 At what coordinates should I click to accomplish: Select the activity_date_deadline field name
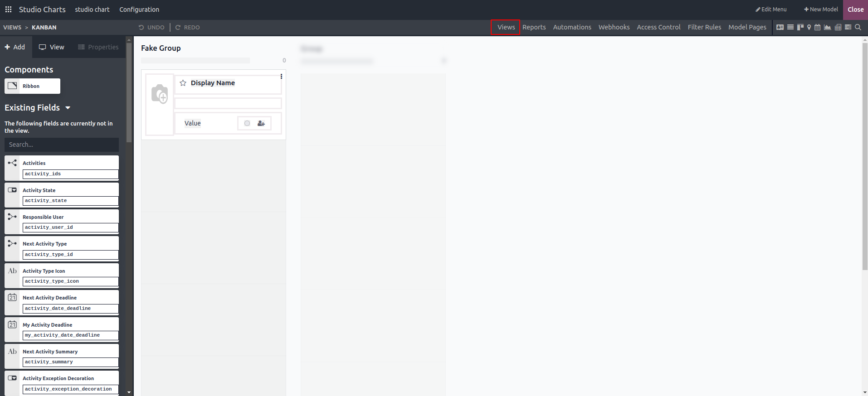pyautogui.click(x=70, y=309)
